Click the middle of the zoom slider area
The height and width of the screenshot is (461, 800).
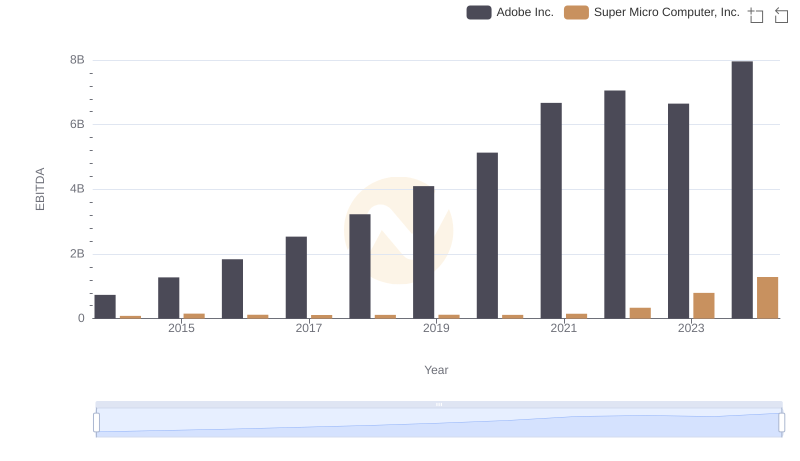[x=439, y=423]
